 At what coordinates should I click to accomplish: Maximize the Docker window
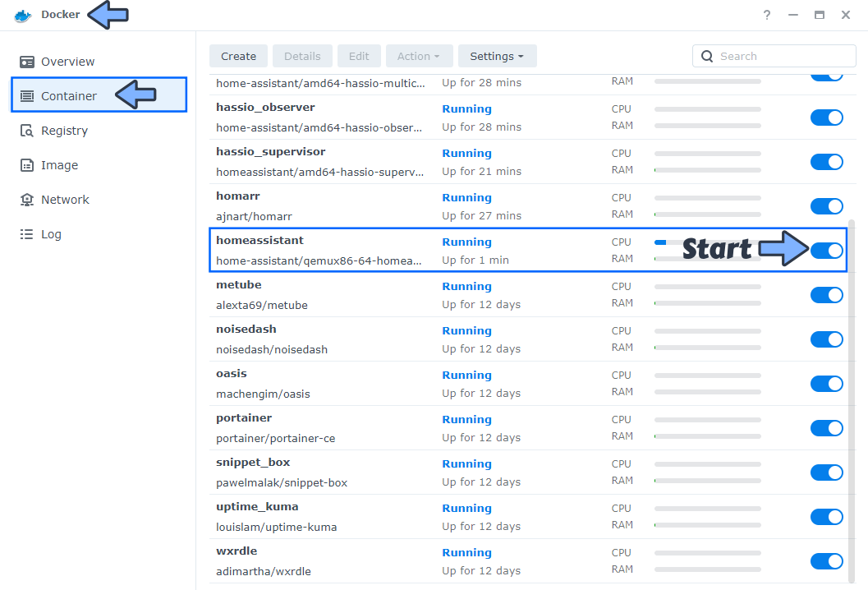click(x=820, y=15)
